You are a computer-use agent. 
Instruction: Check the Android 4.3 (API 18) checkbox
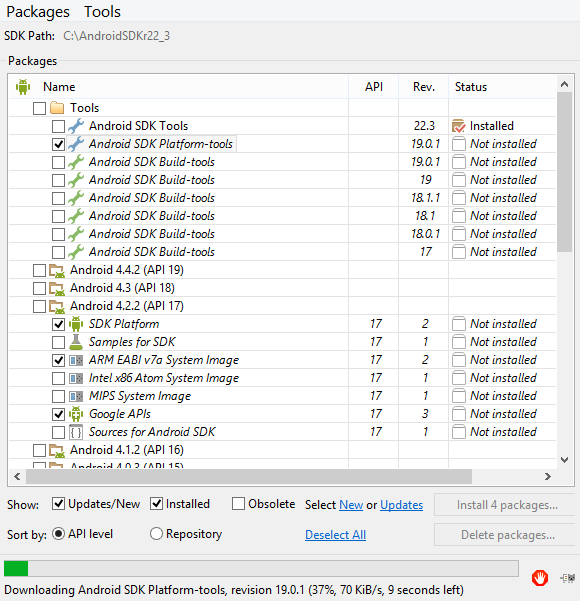(39, 288)
